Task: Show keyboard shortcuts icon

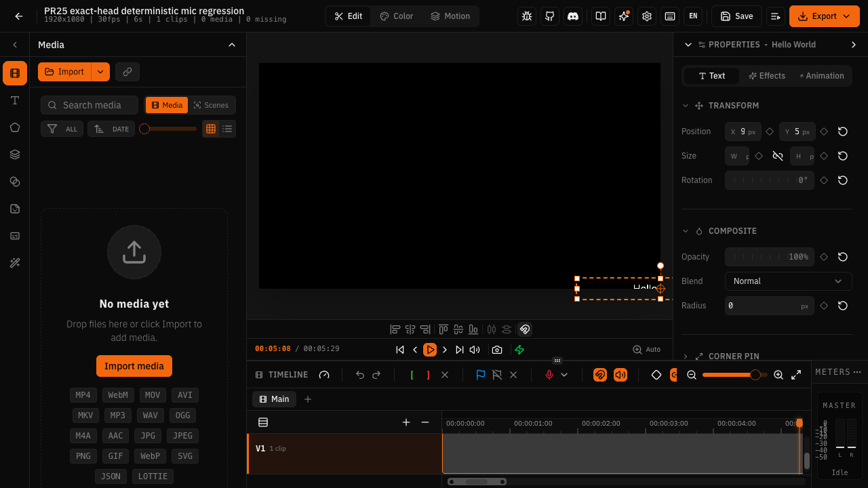Action: point(669,16)
